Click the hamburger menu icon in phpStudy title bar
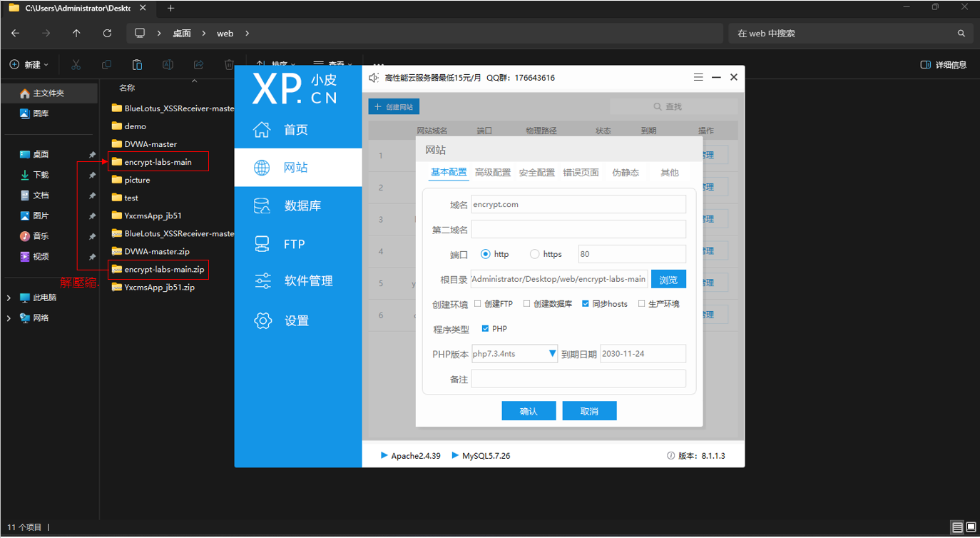This screenshot has height=538, width=980. tap(699, 77)
